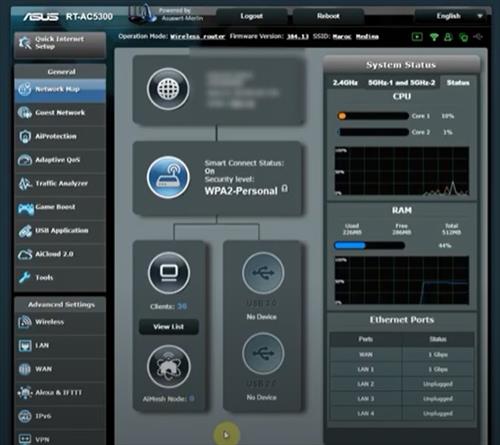Click the WAN row in Ethernet Ports
Viewport: 500px width, 445px height.
402,355
